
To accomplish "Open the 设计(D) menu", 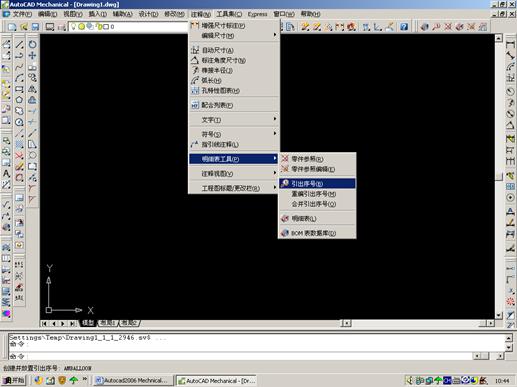I will (x=148, y=14).
